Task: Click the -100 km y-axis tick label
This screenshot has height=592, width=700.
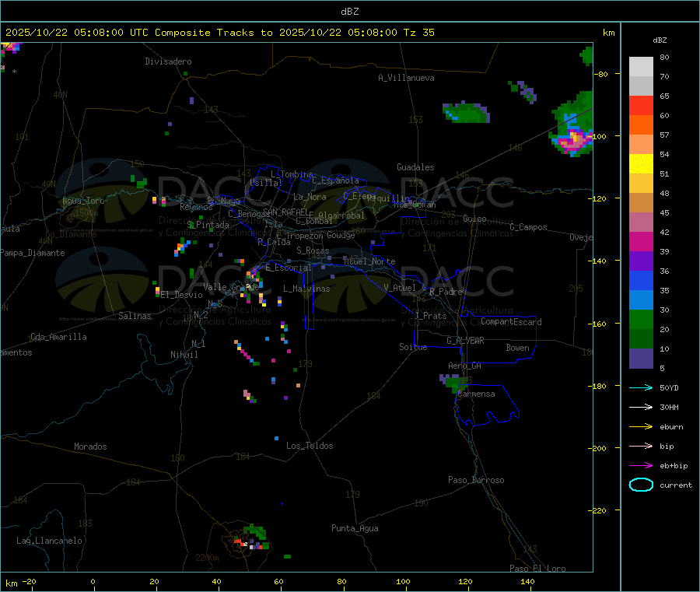Action: pos(600,136)
